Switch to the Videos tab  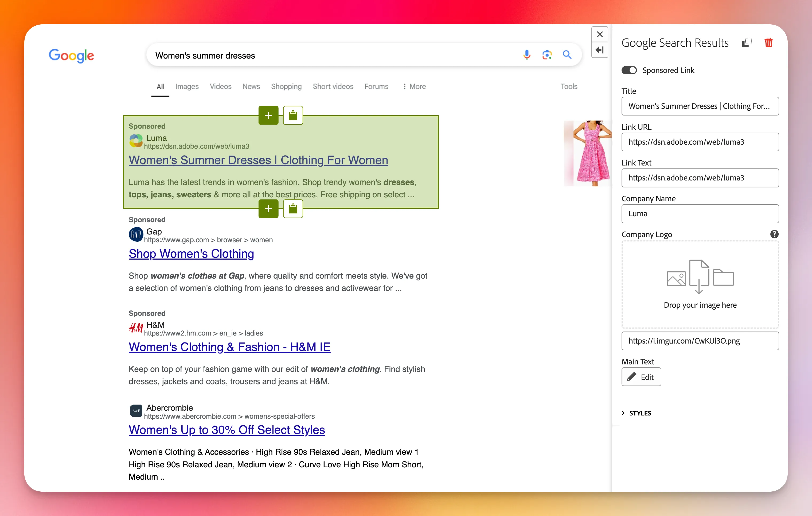pos(221,86)
